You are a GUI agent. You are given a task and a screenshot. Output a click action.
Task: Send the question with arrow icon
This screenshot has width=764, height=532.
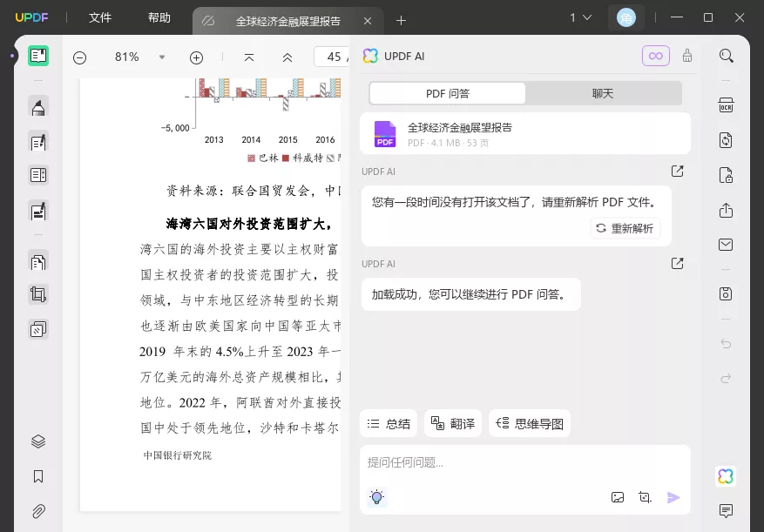pyautogui.click(x=673, y=497)
